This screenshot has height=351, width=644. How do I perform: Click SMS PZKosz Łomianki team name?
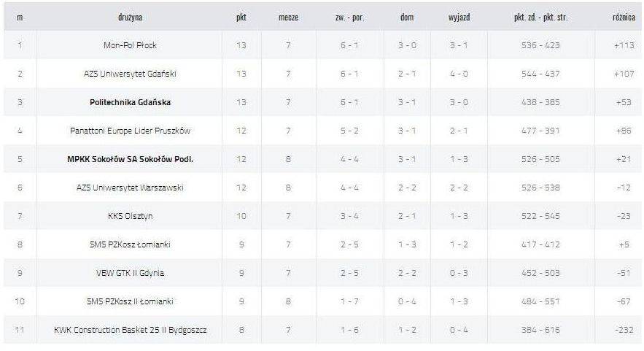(x=130, y=244)
